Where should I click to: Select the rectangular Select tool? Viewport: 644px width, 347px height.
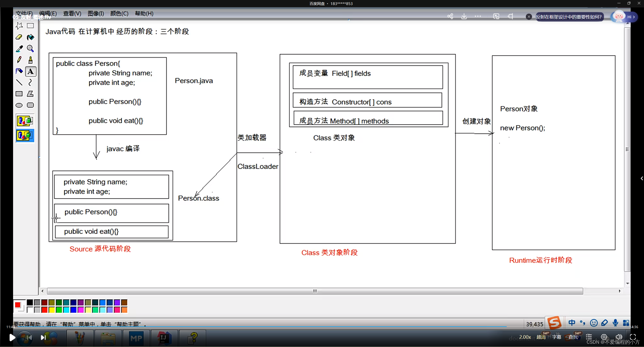(x=30, y=26)
